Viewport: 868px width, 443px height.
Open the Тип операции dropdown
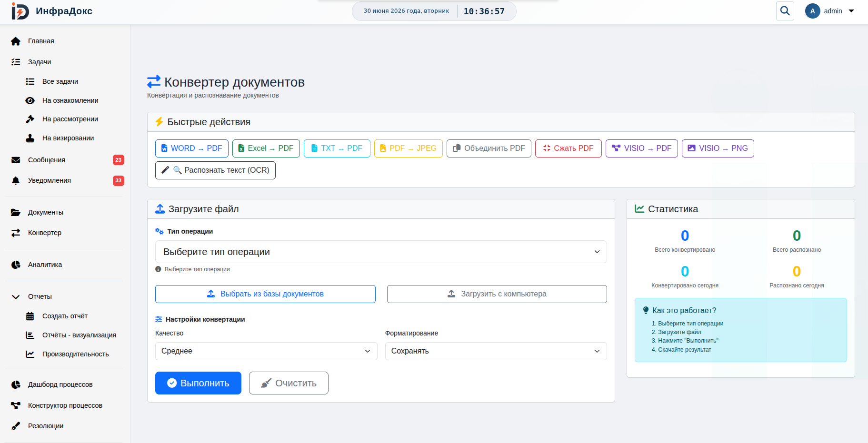click(x=381, y=252)
